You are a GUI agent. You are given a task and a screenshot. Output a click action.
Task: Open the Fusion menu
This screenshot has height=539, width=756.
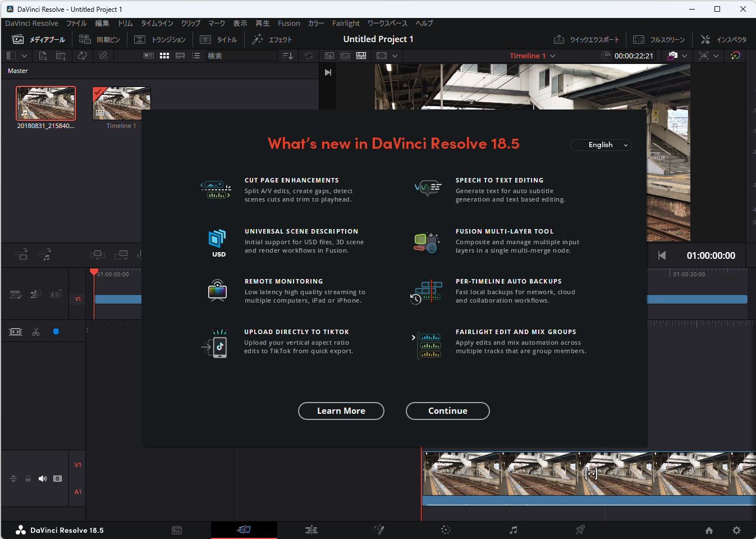click(x=288, y=23)
